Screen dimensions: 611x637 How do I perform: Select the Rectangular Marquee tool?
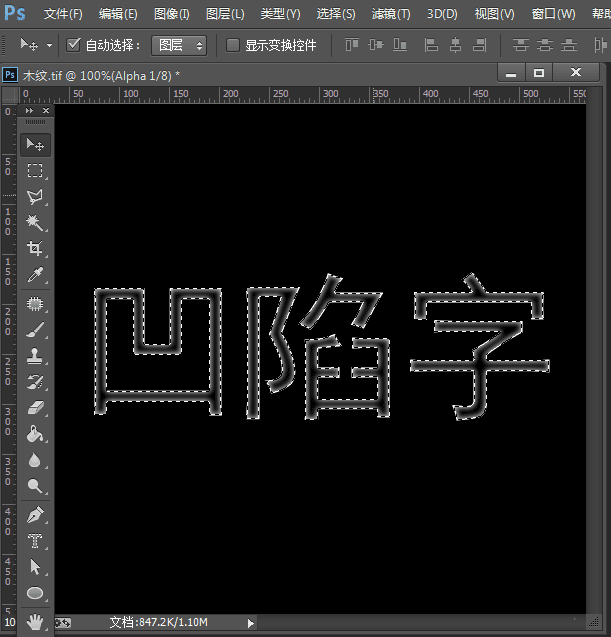[x=35, y=171]
